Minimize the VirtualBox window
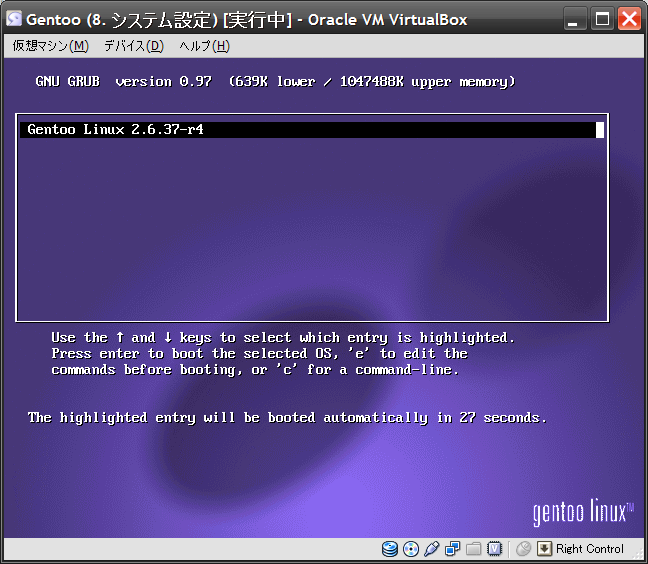The height and width of the screenshot is (564, 648). (x=574, y=19)
